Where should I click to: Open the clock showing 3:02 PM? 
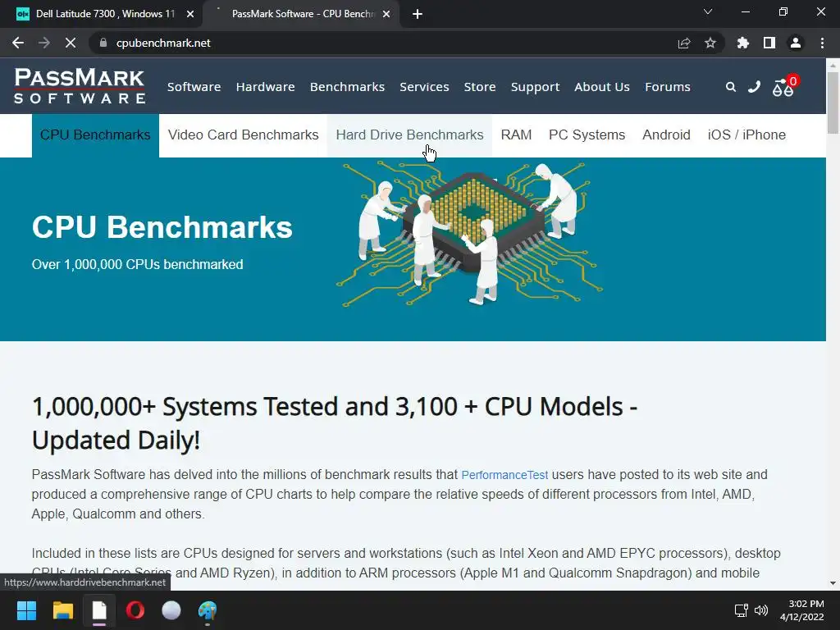(x=802, y=610)
